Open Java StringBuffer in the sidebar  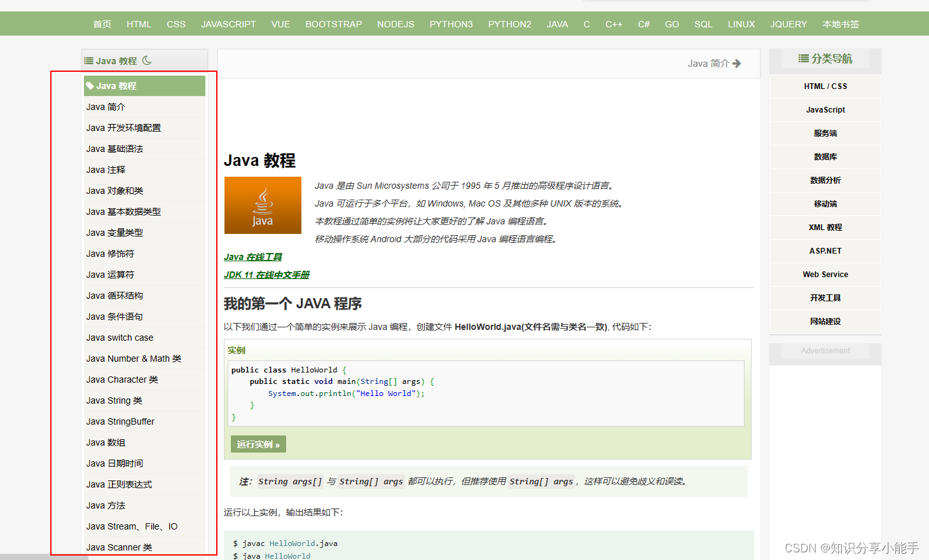coord(144,421)
